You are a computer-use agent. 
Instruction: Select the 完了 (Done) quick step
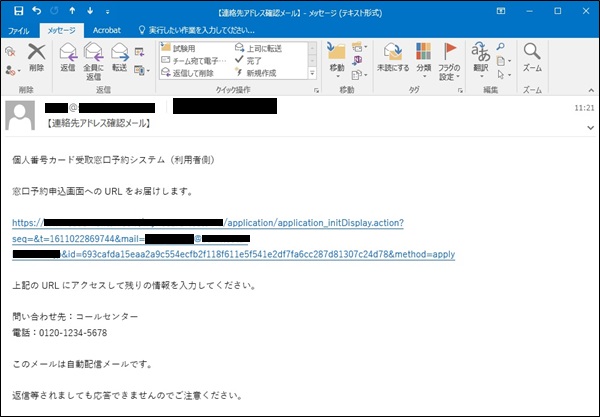(254, 59)
